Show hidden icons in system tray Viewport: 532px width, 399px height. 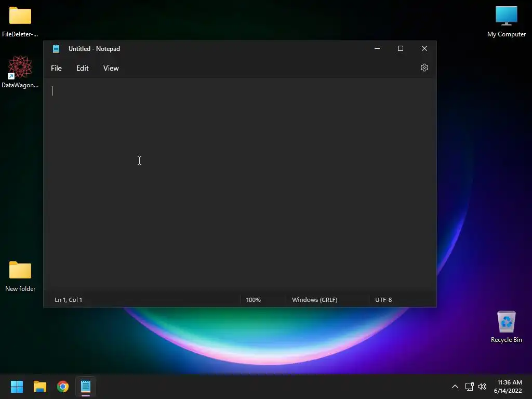455,387
